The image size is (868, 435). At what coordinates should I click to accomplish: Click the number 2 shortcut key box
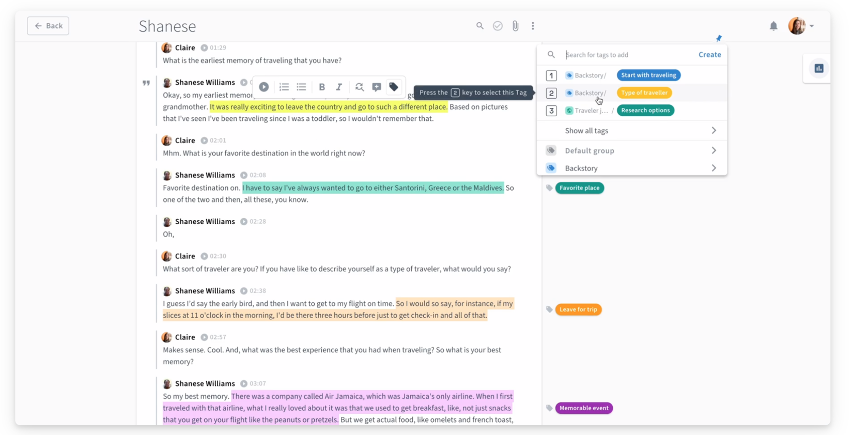551,93
